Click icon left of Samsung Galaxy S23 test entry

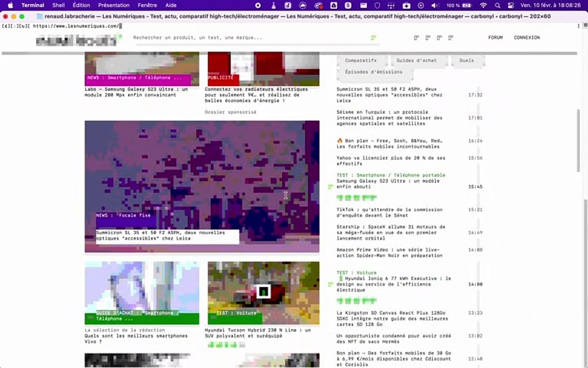tap(330, 187)
